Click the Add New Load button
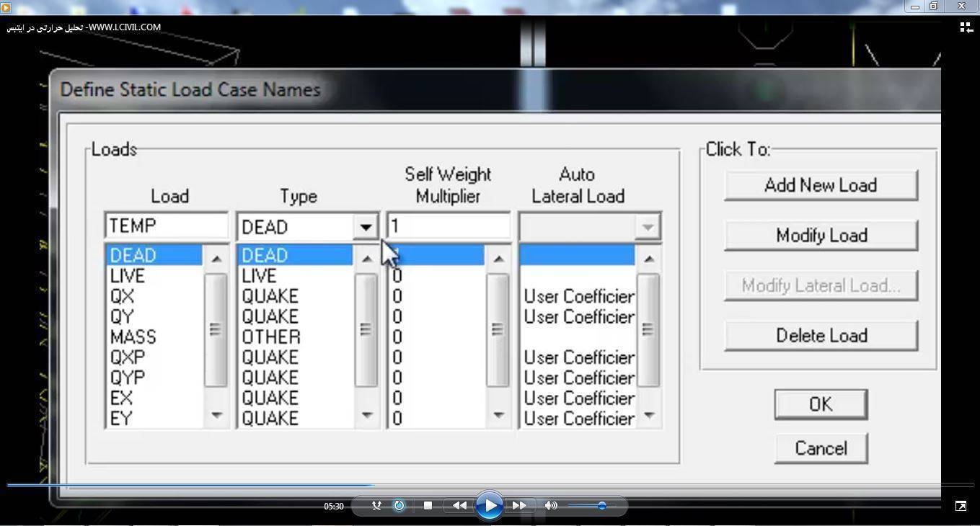Screen dimensions: 980x526 821,185
